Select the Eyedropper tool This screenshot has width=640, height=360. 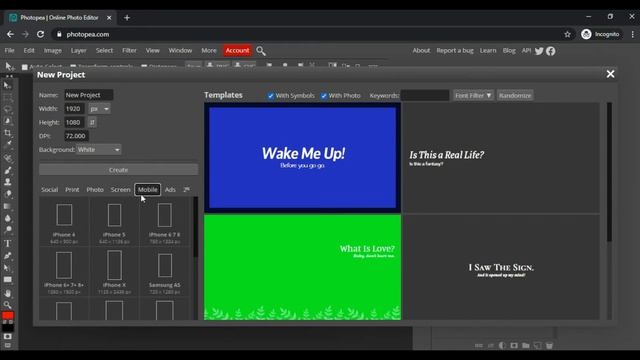pyautogui.click(x=7, y=144)
